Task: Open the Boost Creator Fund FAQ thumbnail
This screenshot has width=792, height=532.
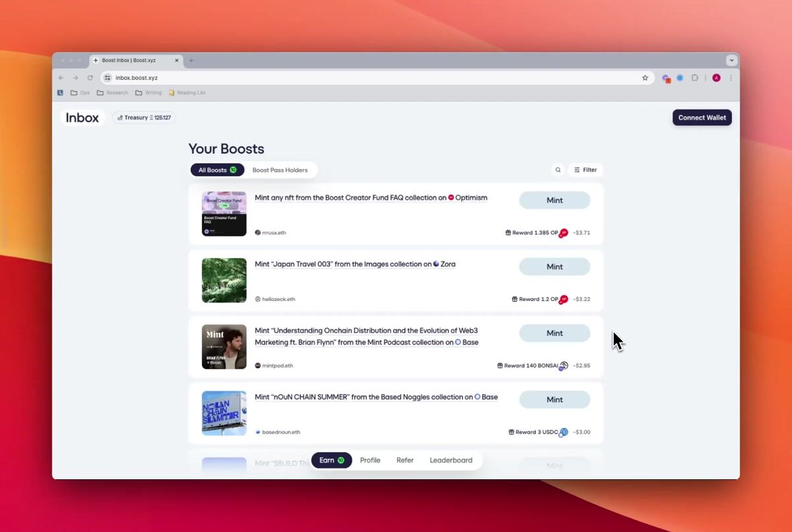Action: point(224,214)
